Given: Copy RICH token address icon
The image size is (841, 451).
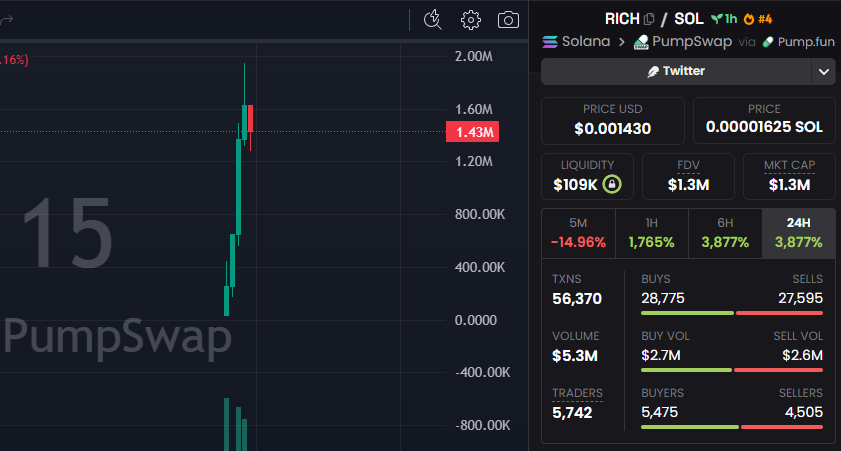Looking at the screenshot, I should tap(649, 19).
